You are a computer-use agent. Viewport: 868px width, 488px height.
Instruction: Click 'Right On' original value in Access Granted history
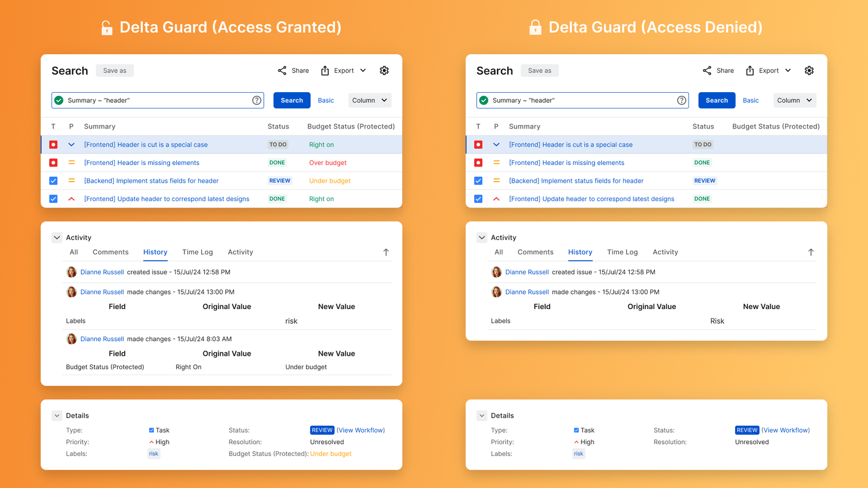[188, 367]
